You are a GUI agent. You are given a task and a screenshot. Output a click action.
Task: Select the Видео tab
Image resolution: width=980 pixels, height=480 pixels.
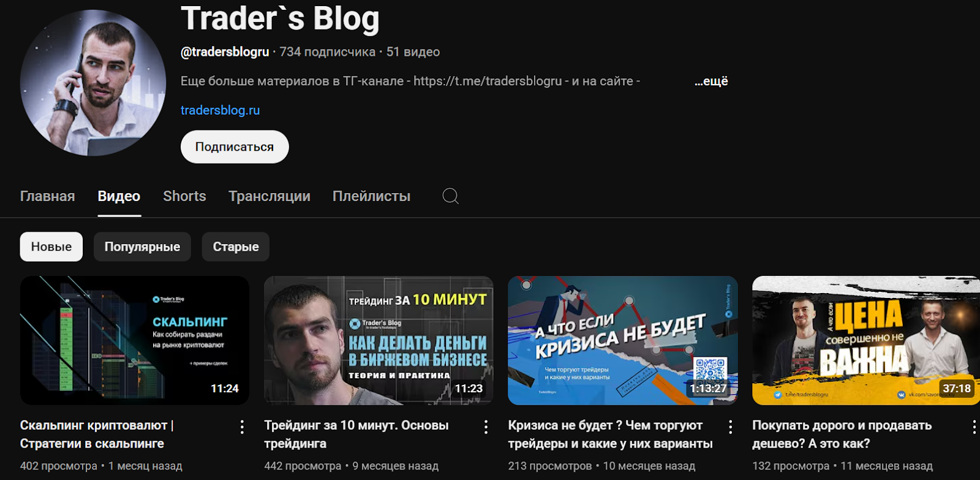[119, 196]
